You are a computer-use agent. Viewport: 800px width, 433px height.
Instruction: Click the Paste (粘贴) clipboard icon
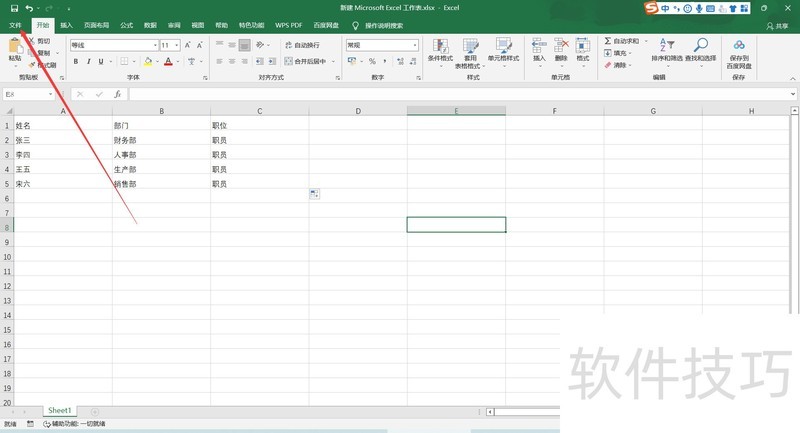(x=15, y=46)
